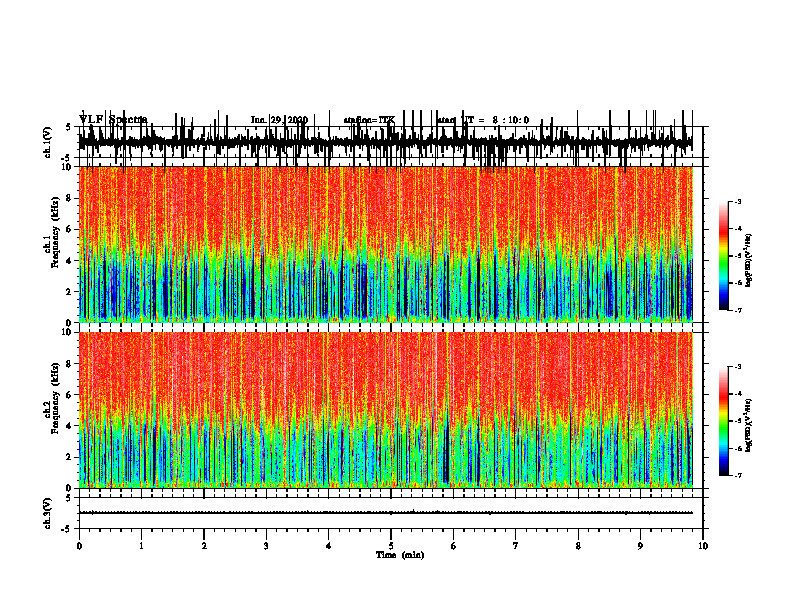
Task: Click the '-3' label on ch.1 color bar
Action: 737,201
